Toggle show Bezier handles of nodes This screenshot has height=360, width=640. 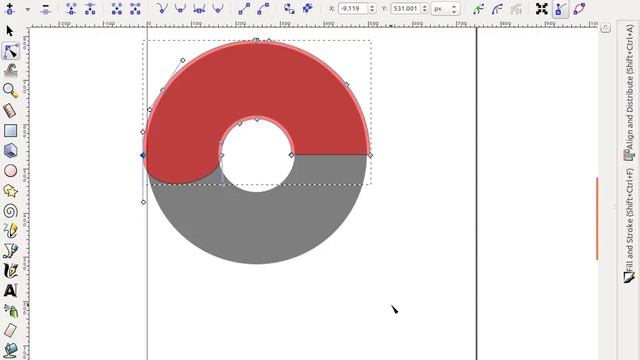(x=561, y=9)
